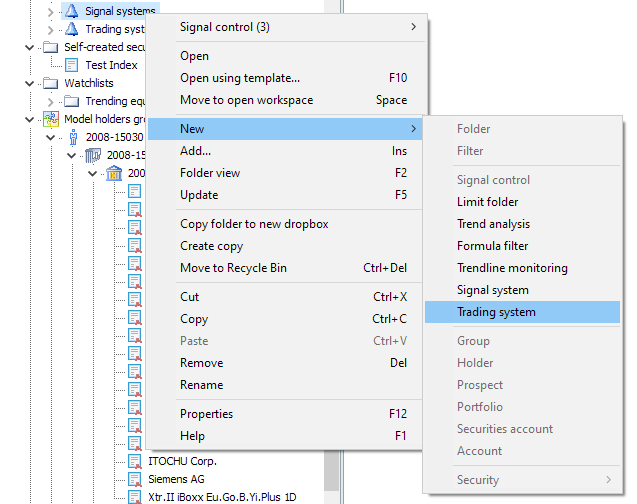Select Xtr.II iBoxx Eu.Go.B.Yi.Plus 1D item
Screen dimensions: 637x504
pos(222,497)
